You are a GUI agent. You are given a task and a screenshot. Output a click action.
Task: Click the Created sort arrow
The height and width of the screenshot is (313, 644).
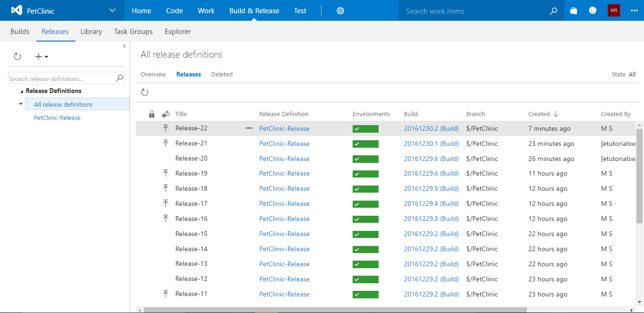point(556,114)
